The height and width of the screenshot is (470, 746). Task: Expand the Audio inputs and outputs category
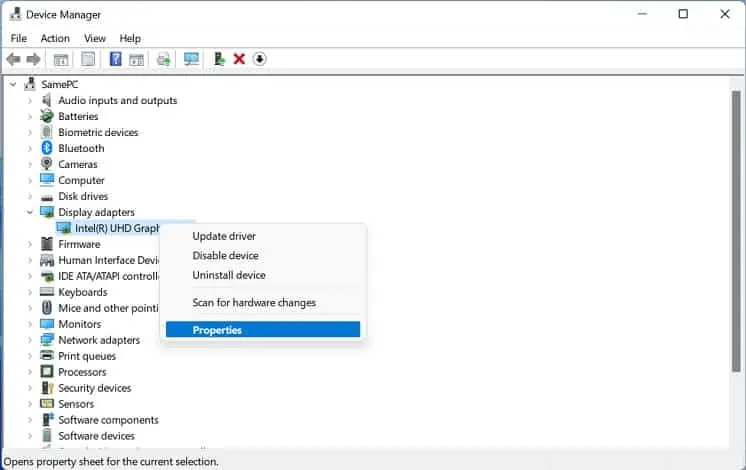pyautogui.click(x=30, y=100)
